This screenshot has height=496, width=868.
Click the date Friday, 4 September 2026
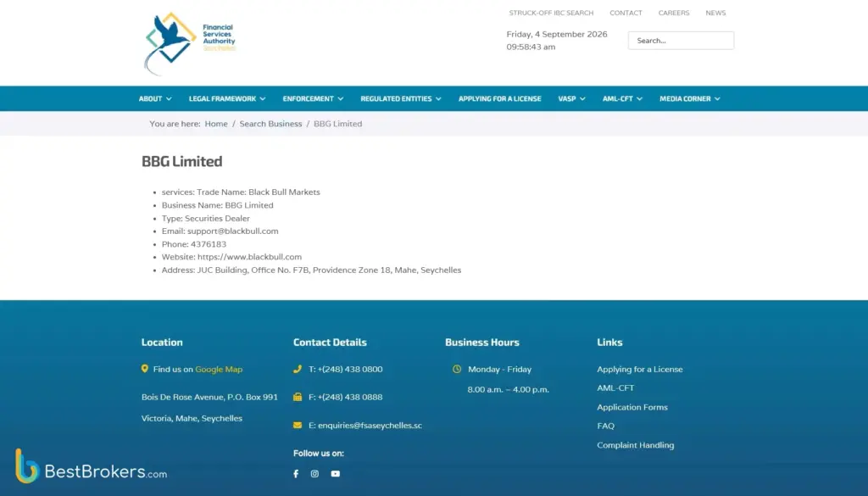557,34
